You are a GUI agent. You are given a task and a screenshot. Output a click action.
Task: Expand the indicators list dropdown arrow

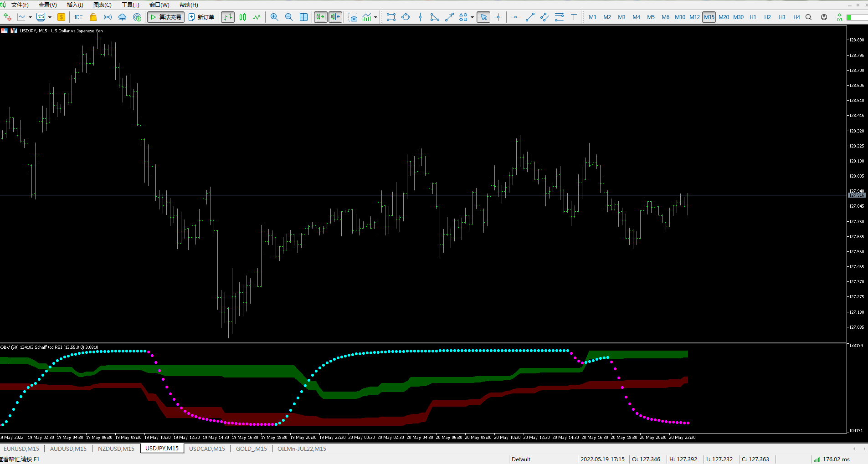[x=375, y=17]
